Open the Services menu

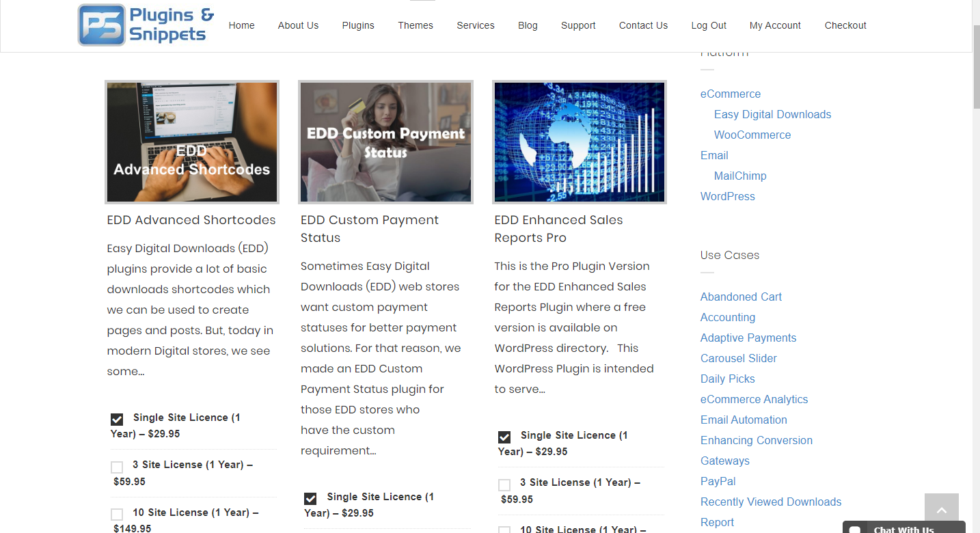[x=476, y=25]
